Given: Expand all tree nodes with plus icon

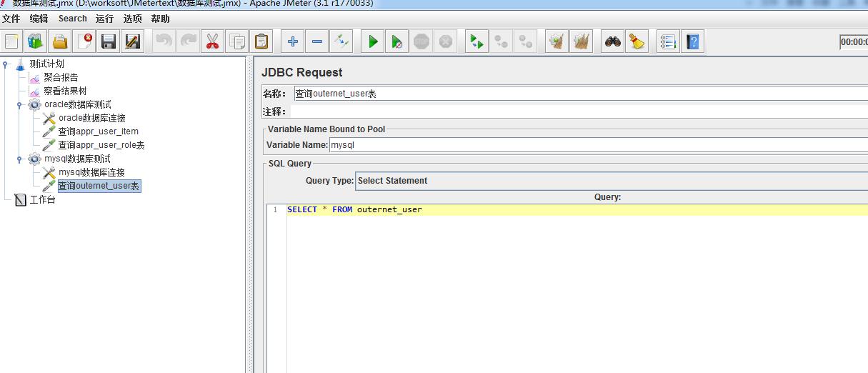Looking at the screenshot, I should (292, 41).
